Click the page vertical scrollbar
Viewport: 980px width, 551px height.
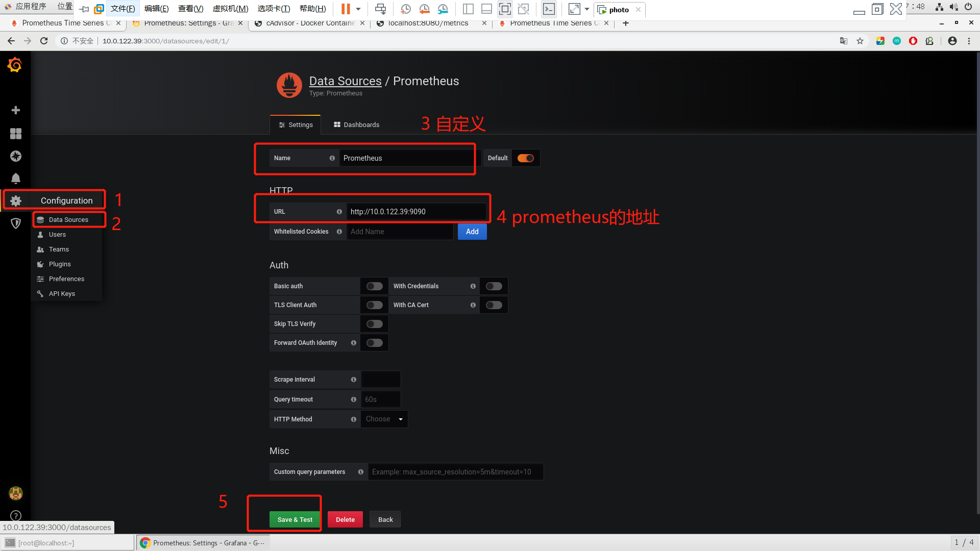click(x=977, y=281)
